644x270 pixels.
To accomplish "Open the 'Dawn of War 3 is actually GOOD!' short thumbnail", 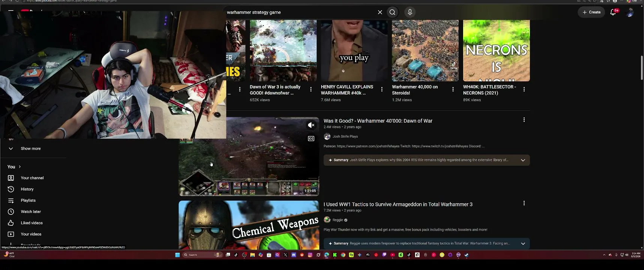I will [283, 51].
